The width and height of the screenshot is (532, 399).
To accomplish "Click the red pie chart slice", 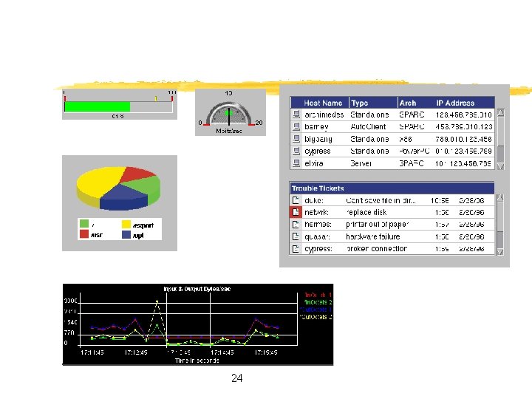I will (x=137, y=174).
